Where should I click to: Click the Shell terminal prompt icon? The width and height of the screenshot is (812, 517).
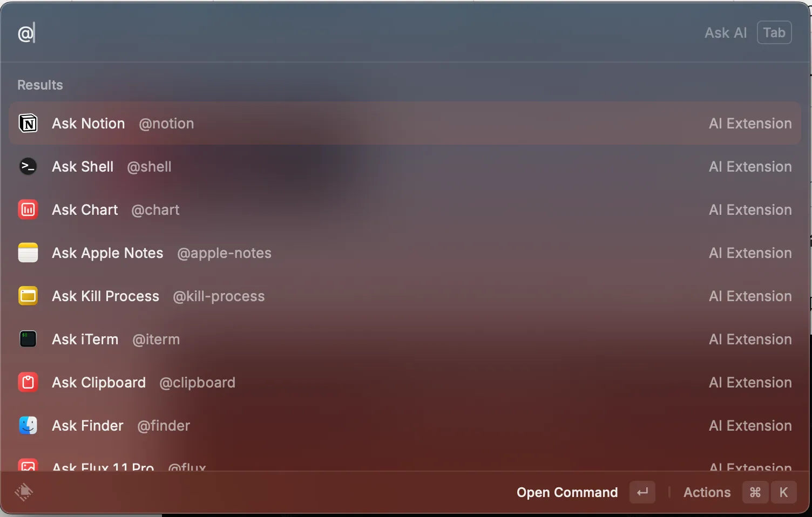[28, 167]
